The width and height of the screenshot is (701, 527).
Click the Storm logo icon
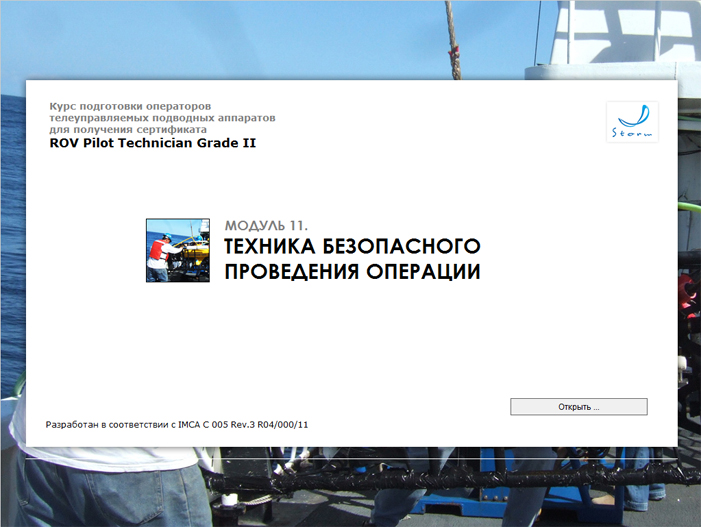click(x=632, y=122)
